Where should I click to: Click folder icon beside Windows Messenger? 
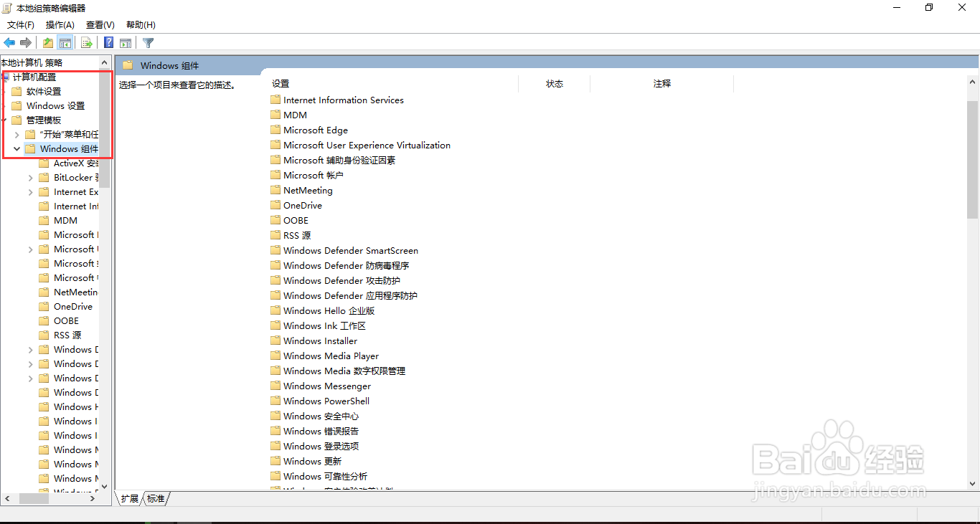tap(275, 386)
